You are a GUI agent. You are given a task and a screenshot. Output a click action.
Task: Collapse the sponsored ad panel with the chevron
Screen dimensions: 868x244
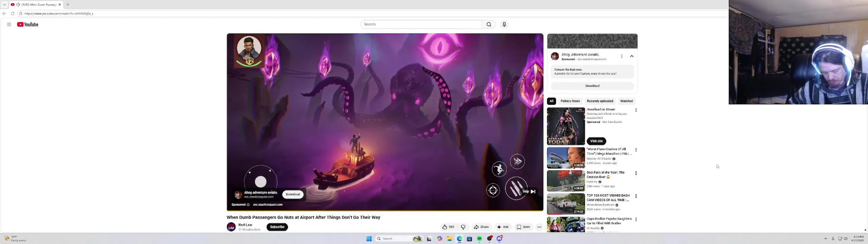tap(632, 56)
